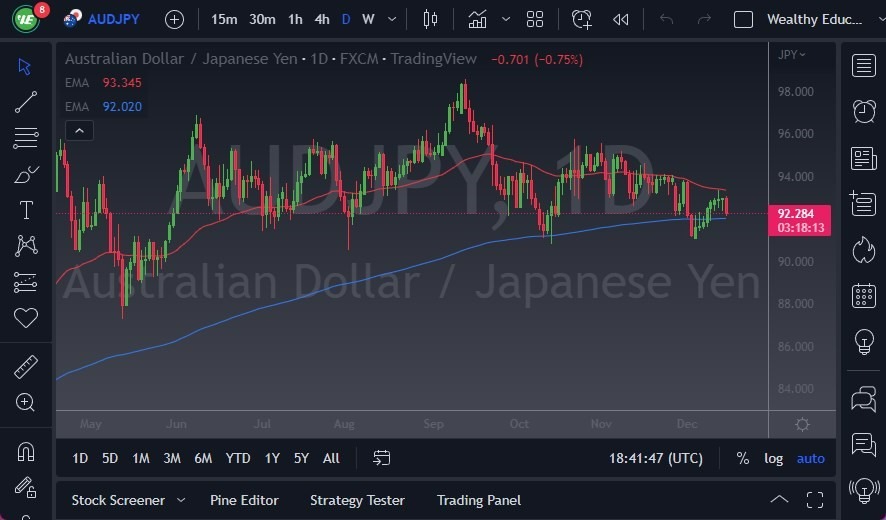Open the Hotlists flame panel
Viewport: 886px width, 520px height.
coord(863,250)
